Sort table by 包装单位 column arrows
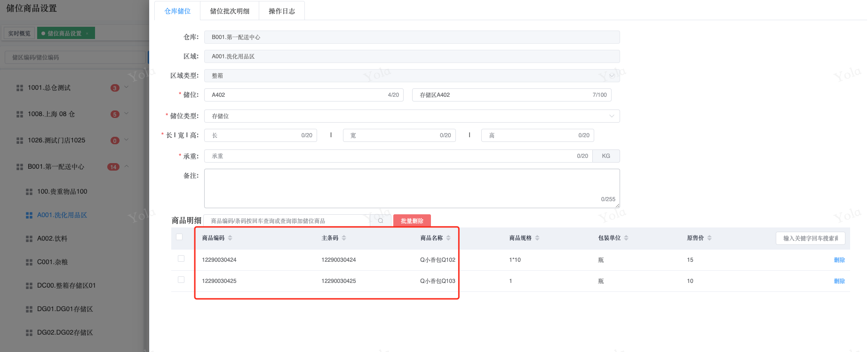868x352 pixels. point(626,238)
